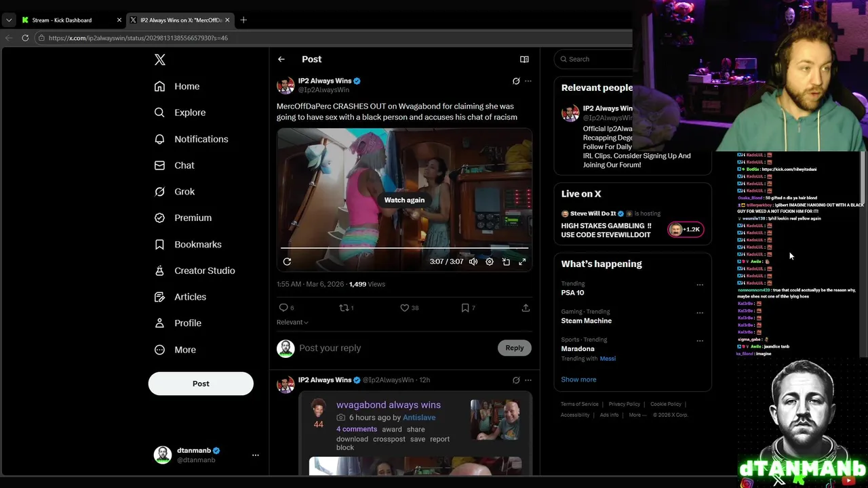Open the Messi trending link

point(608,359)
